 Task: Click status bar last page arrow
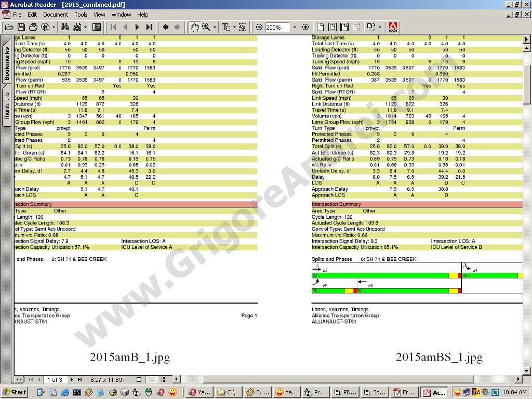[x=79, y=379]
